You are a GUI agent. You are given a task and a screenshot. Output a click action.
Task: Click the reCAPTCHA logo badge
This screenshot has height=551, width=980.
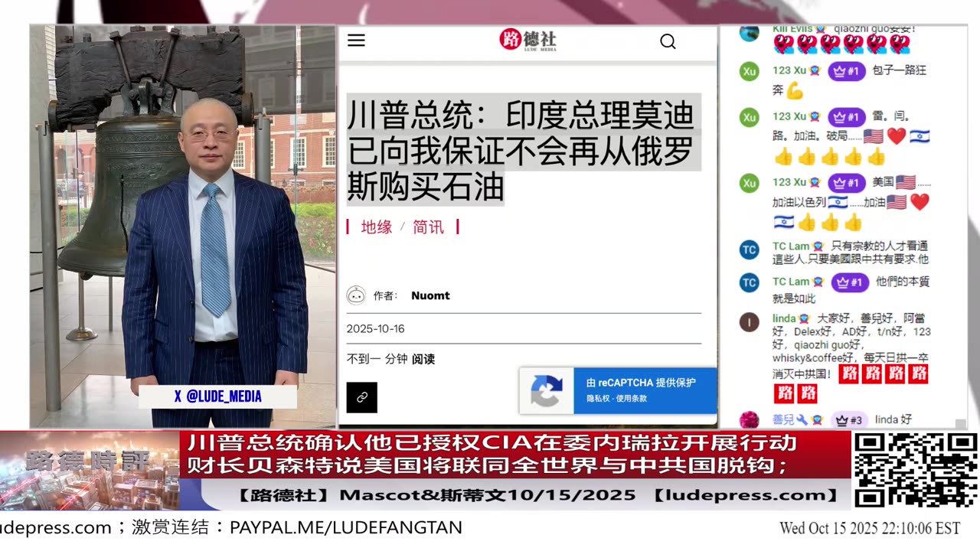[x=546, y=391]
